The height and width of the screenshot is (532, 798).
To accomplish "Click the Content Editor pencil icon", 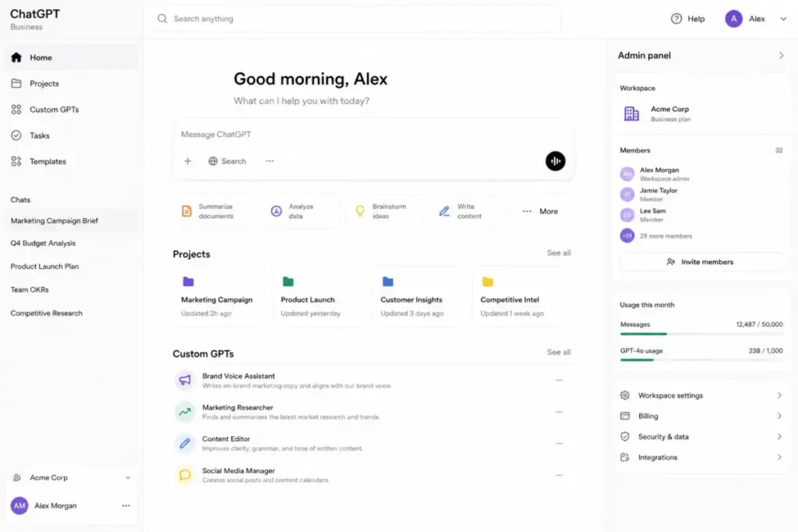I will 185,443.
